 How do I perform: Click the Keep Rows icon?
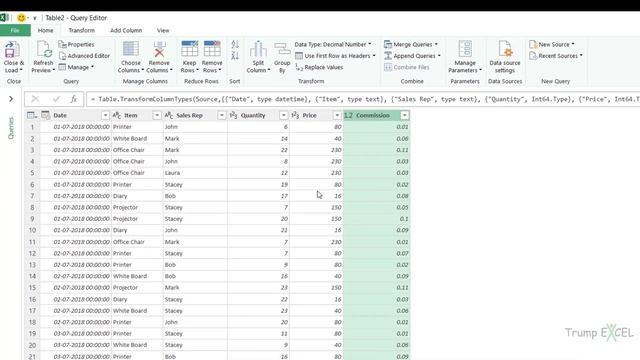[x=190, y=49]
